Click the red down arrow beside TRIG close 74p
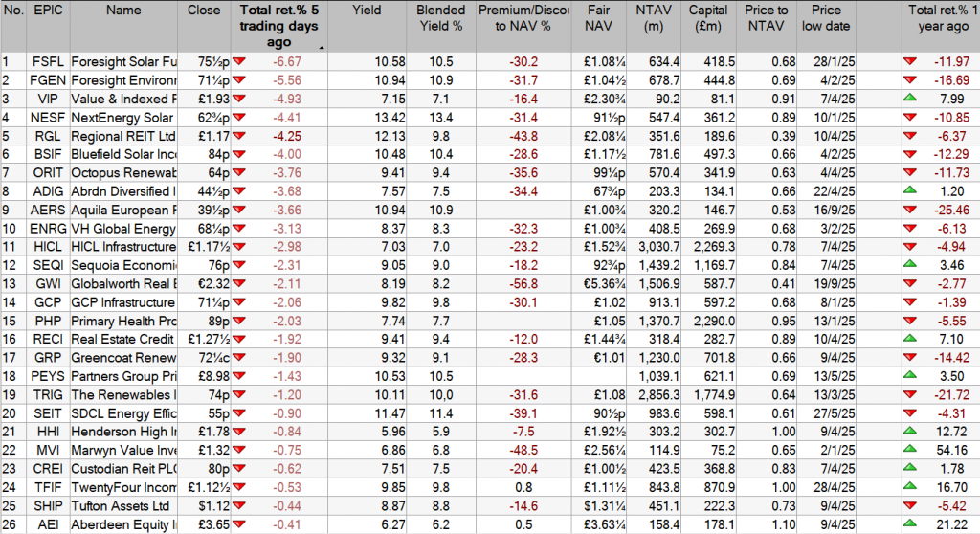The image size is (980, 534). (x=238, y=395)
